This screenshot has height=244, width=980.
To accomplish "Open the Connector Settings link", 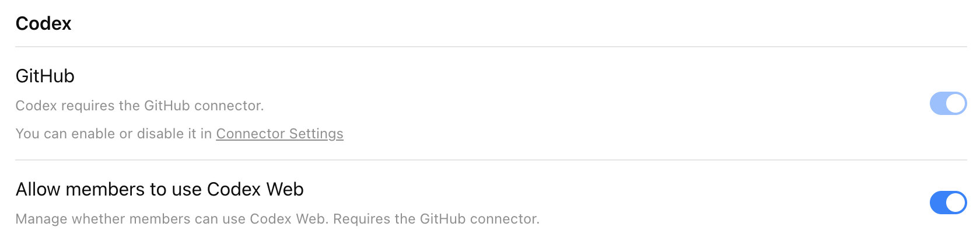I will [279, 134].
